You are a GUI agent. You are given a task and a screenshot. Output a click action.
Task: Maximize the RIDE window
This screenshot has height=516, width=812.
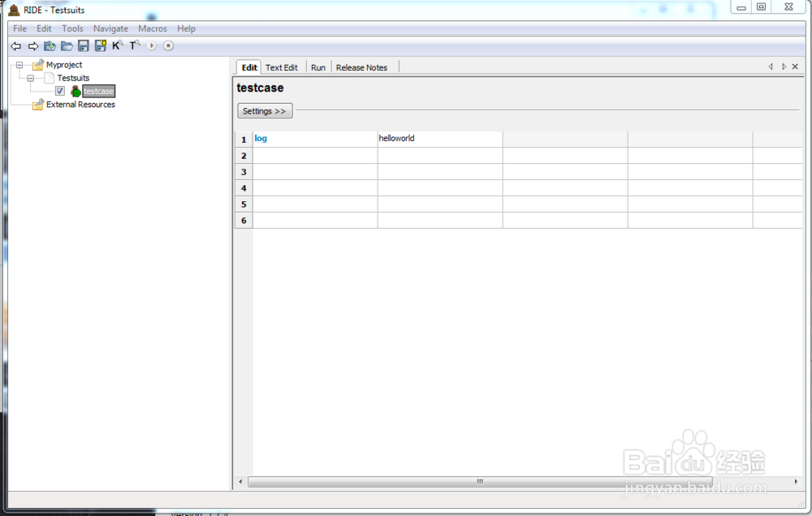coord(762,7)
